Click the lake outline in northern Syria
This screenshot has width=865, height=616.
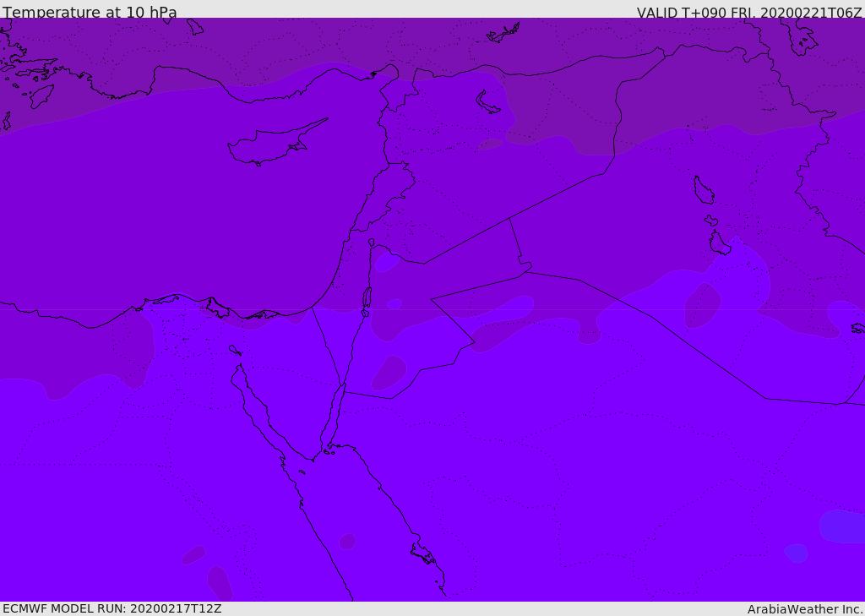[487, 102]
